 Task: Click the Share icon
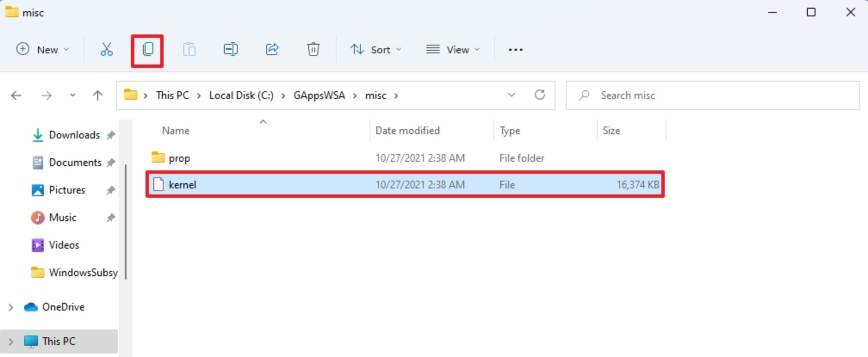pos(272,49)
